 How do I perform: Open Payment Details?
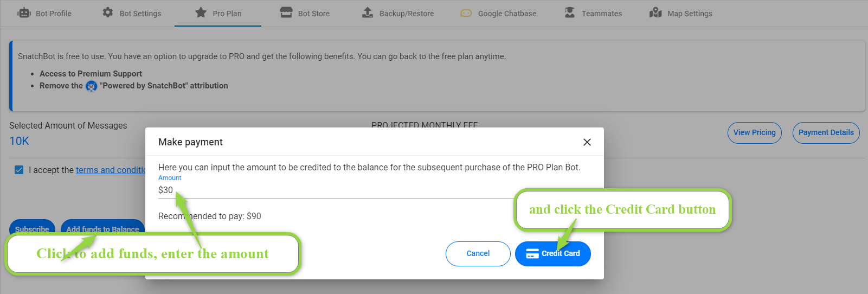tap(826, 133)
